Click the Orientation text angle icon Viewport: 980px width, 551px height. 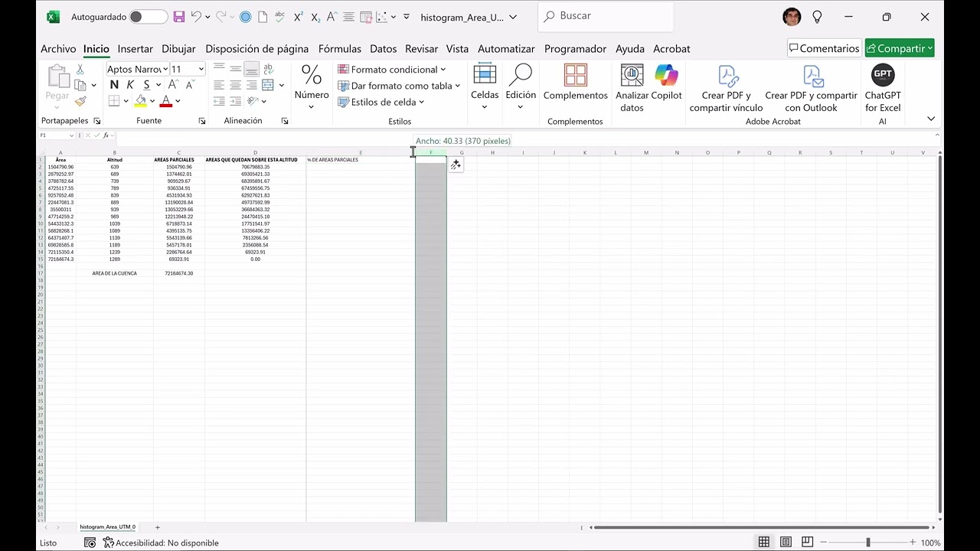pyautogui.click(x=253, y=101)
